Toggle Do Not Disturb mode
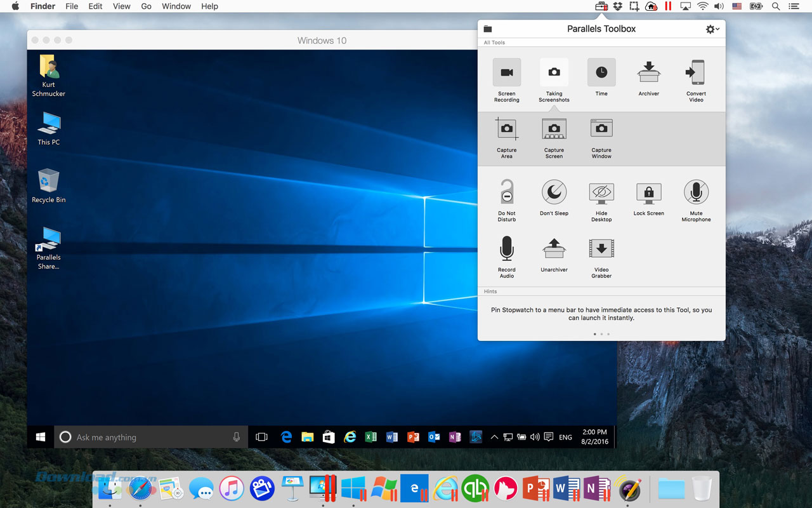This screenshot has width=812, height=508. pos(506,192)
